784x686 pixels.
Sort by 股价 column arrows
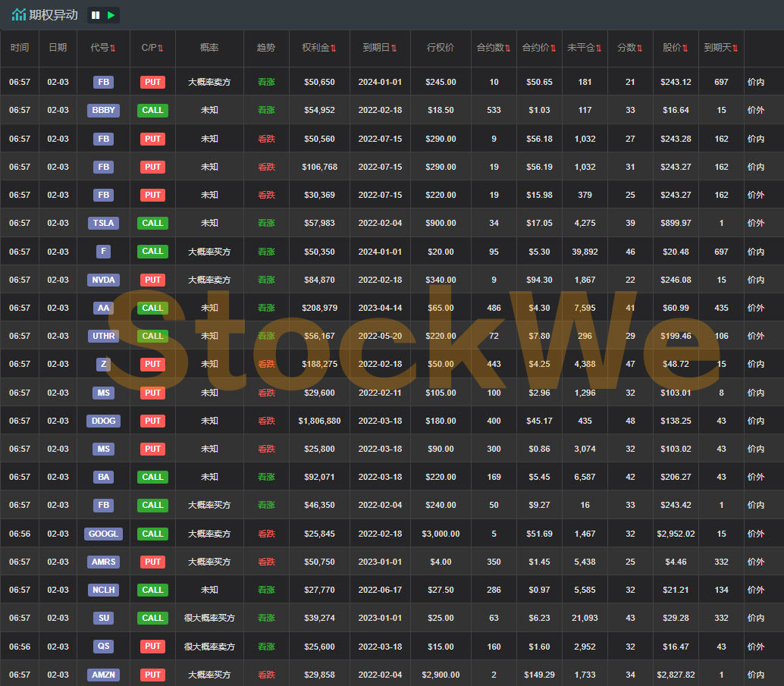pyautogui.click(x=685, y=48)
